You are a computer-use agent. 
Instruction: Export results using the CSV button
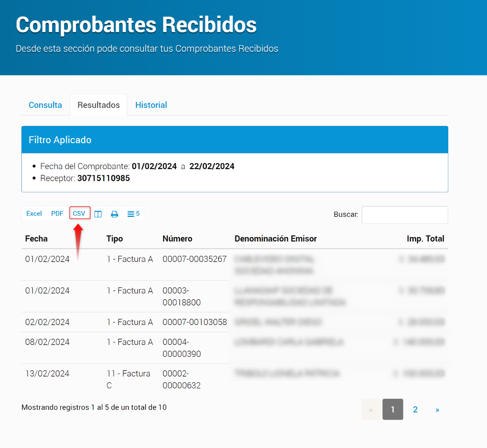[79, 213]
